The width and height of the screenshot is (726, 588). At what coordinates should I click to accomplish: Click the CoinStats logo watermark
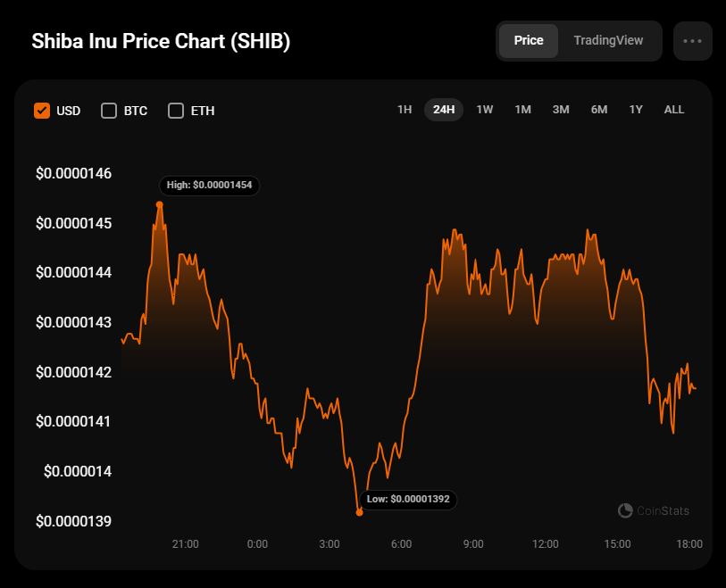coord(654,510)
